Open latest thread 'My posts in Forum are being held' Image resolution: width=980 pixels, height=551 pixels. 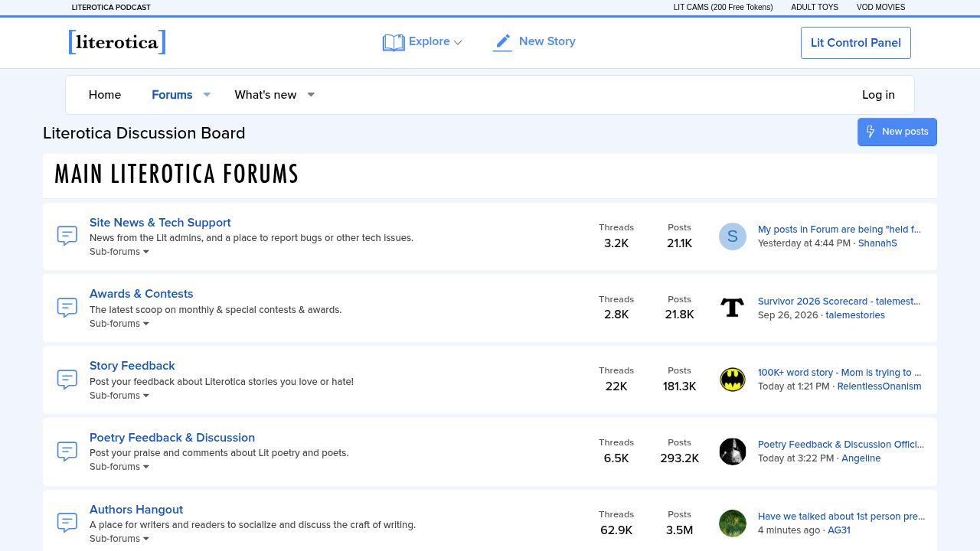(x=840, y=230)
